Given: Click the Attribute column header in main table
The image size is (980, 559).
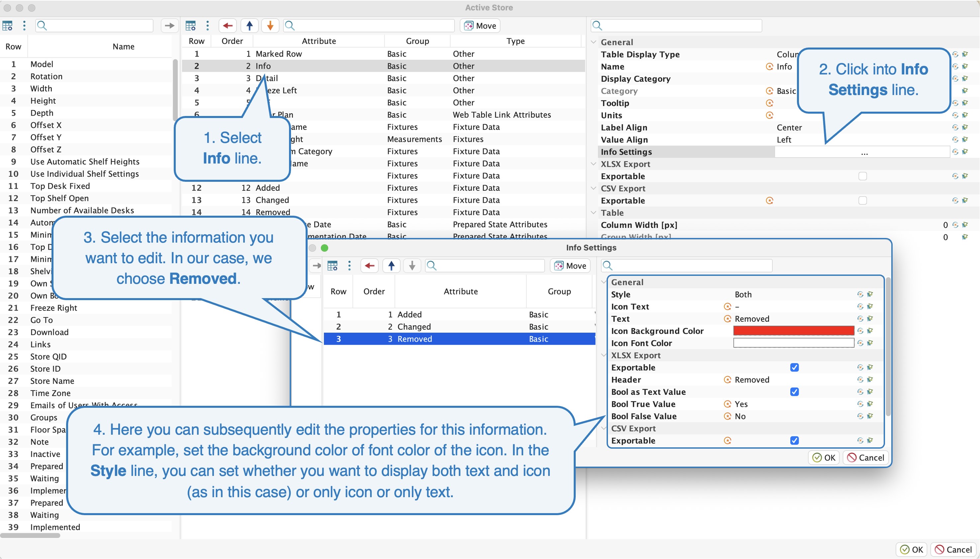Looking at the screenshot, I should point(319,41).
